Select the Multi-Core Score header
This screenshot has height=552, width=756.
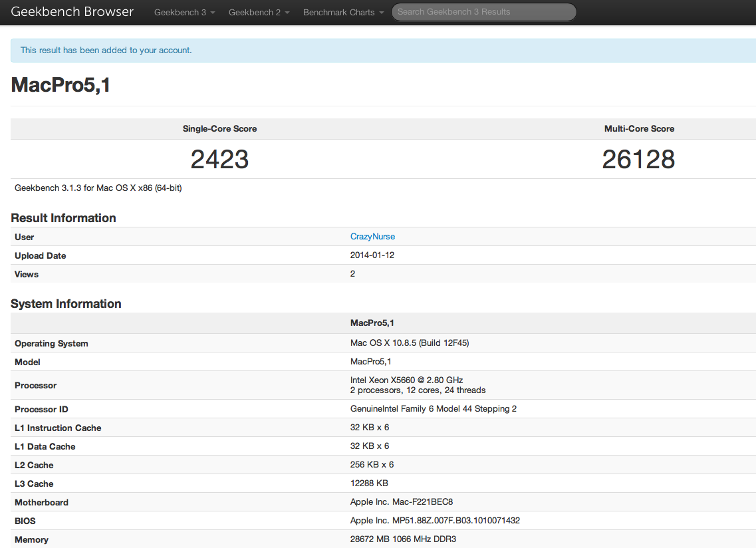click(639, 129)
